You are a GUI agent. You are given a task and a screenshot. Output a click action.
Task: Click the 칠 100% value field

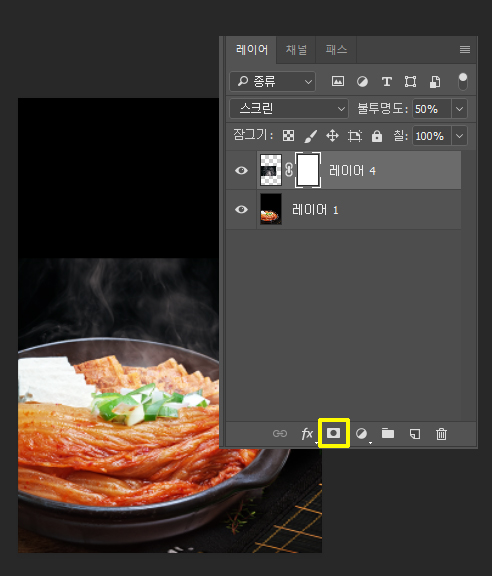pos(432,136)
